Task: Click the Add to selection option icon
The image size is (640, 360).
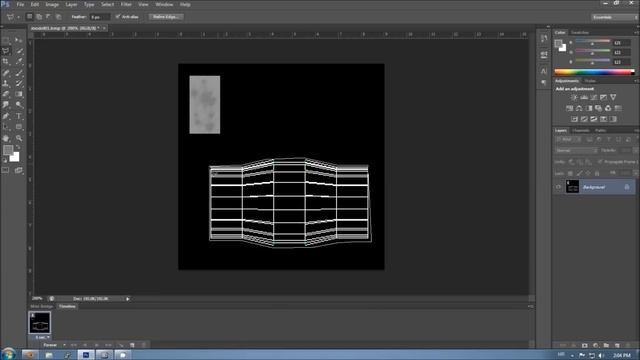Action: (39, 17)
